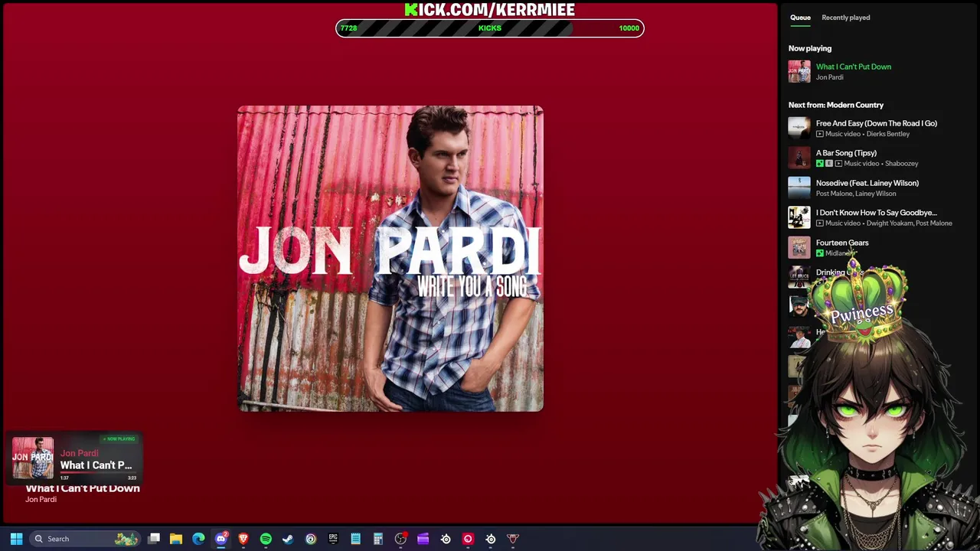Select 'I Don't Know How To Say Goodbye...' track
This screenshot has height=551, width=980.
tap(877, 213)
